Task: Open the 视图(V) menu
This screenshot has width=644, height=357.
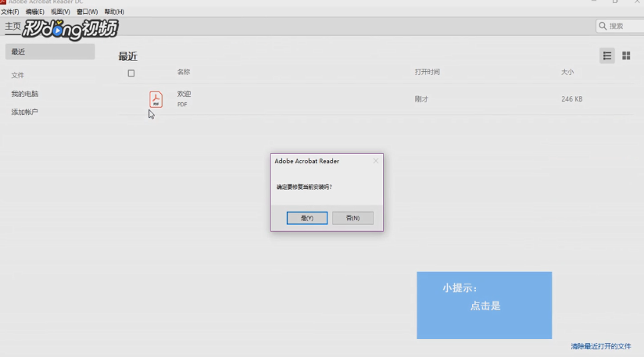Action: (60, 12)
